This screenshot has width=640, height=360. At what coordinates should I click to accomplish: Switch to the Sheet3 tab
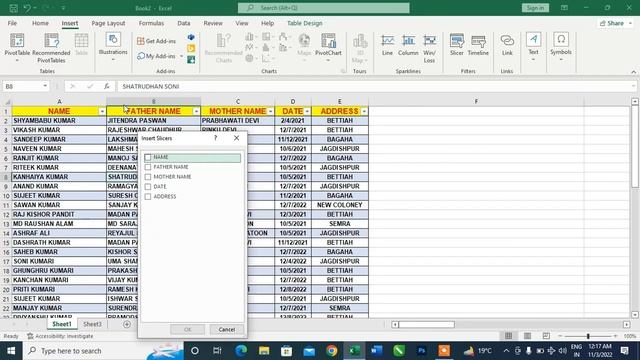92,324
